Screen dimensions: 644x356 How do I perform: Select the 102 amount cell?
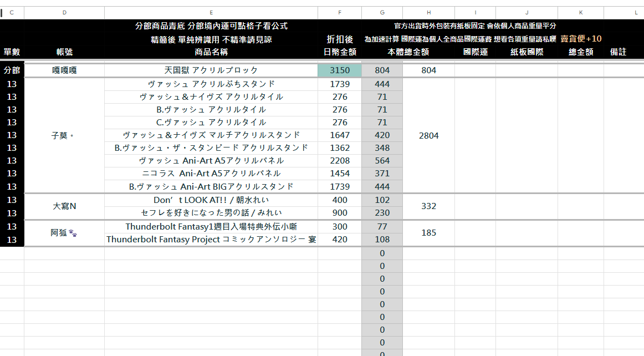coord(382,200)
